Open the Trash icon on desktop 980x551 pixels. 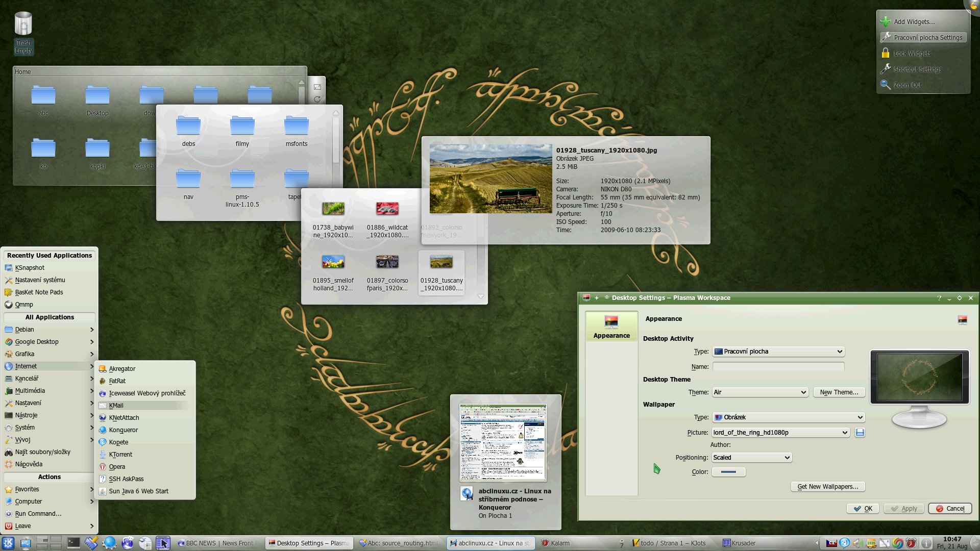[x=23, y=24]
